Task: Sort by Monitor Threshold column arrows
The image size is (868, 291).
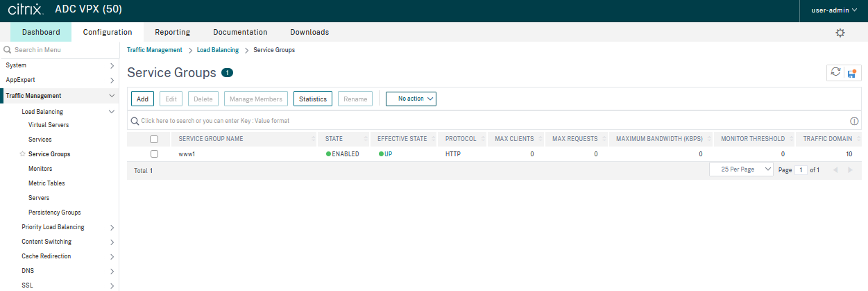Action: (792, 139)
